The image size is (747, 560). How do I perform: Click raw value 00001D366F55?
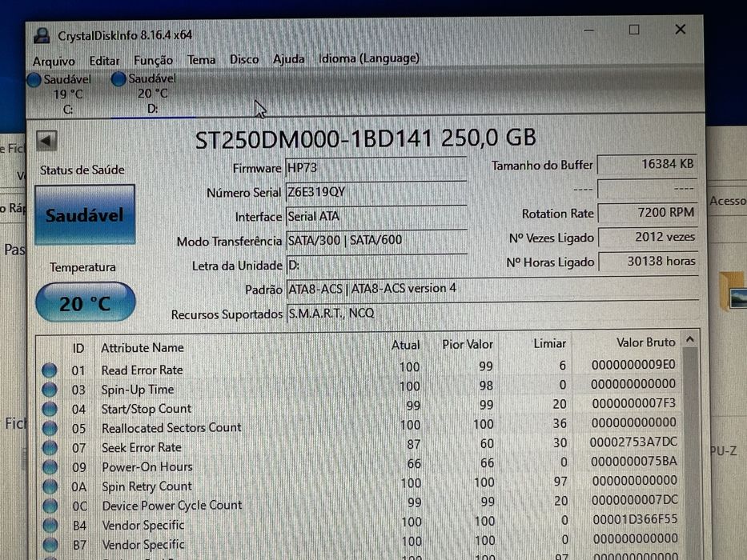(635, 519)
